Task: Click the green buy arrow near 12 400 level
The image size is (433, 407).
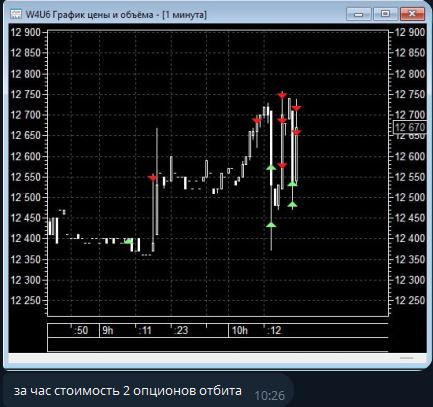Action: (x=128, y=241)
